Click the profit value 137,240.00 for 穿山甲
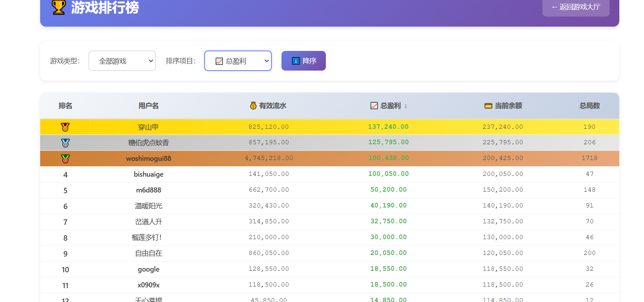Image resolution: width=644 pixels, height=302 pixels. (388, 127)
